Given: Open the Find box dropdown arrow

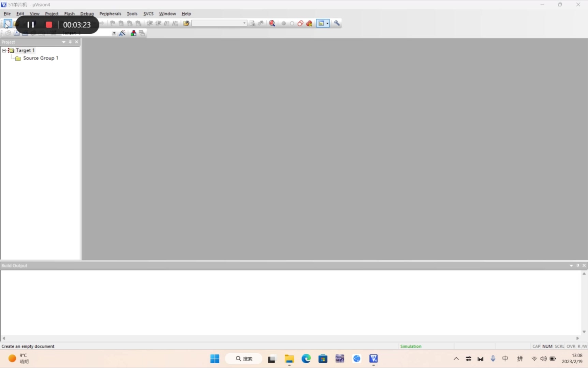Looking at the screenshot, I should (245, 23).
